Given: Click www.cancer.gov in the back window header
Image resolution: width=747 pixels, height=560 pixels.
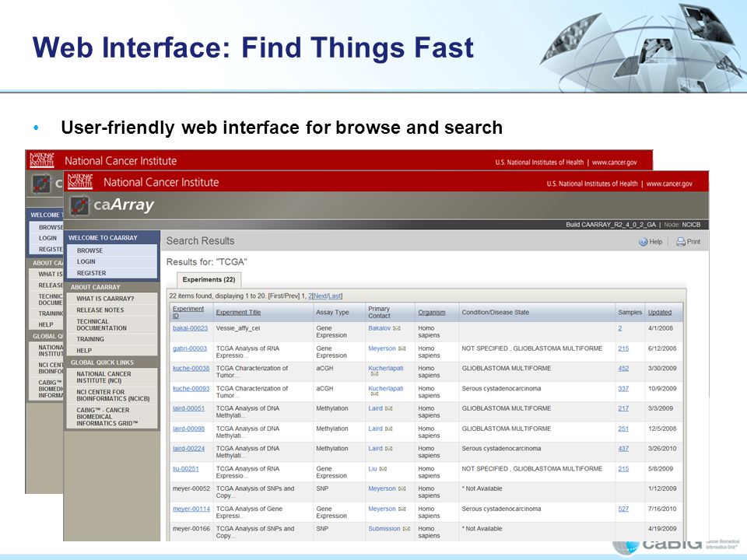Looking at the screenshot, I should point(615,163).
